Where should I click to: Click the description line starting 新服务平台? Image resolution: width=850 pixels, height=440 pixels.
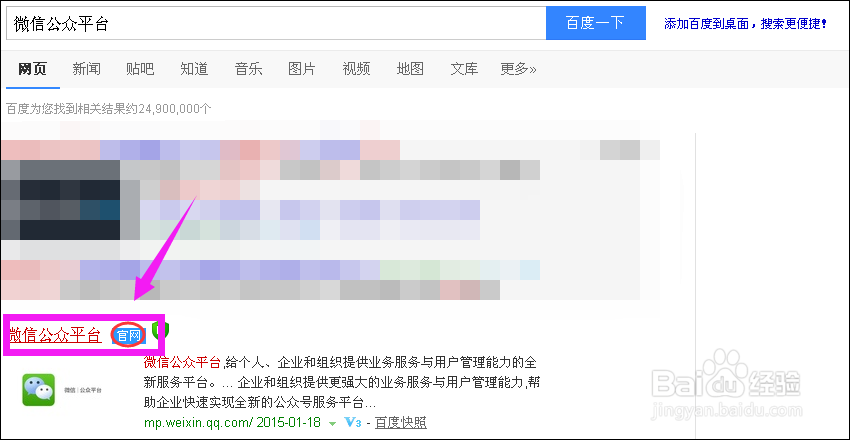coord(340,382)
